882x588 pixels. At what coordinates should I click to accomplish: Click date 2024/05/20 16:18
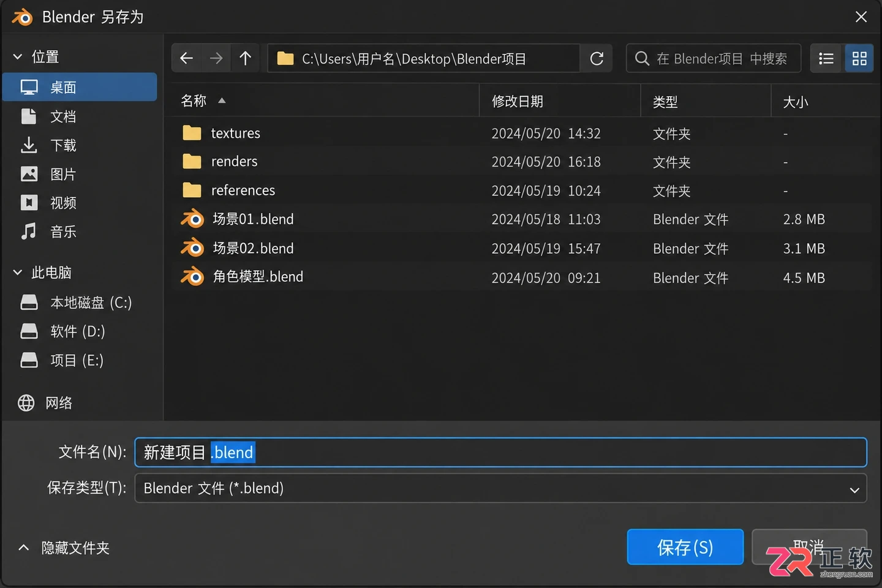coord(546,162)
